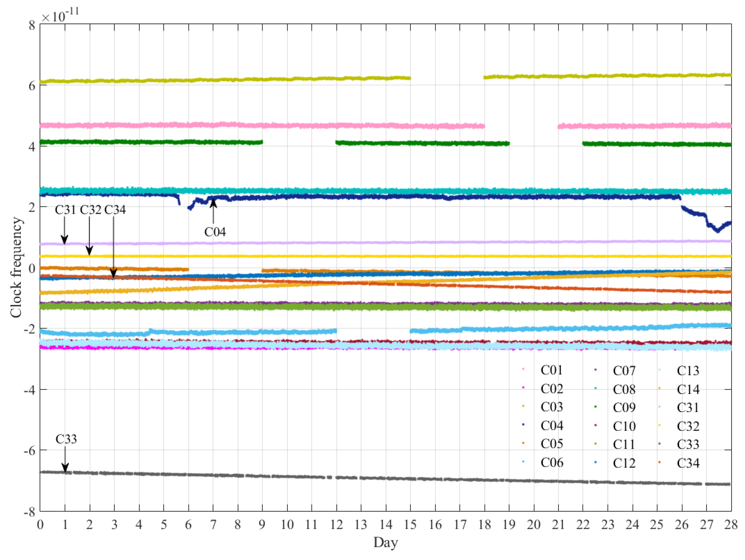Click the C32 legend entry text
The image size is (745, 560).
(688, 426)
